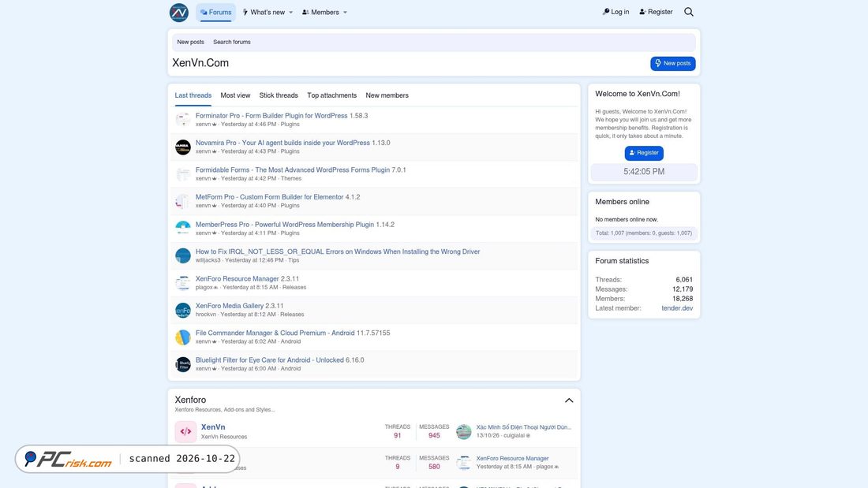Open Search forums sub-navigation link

[x=232, y=42]
